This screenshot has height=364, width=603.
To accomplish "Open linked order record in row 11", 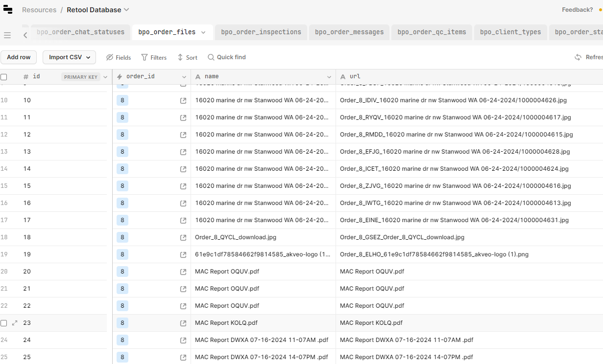I will [x=183, y=117].
